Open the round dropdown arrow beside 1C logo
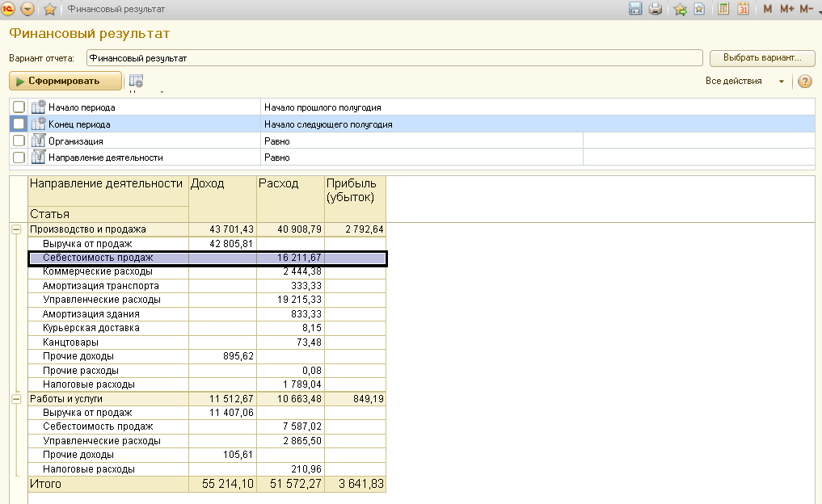Screen dimensions: 822x504 28,9
